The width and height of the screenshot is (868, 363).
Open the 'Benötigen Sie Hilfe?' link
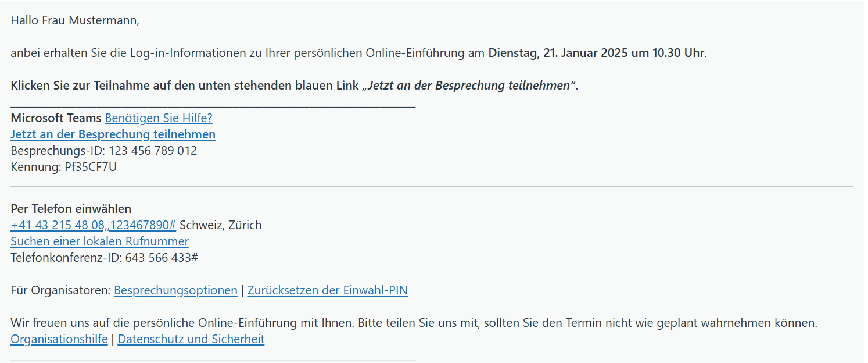tap(159, 118)
